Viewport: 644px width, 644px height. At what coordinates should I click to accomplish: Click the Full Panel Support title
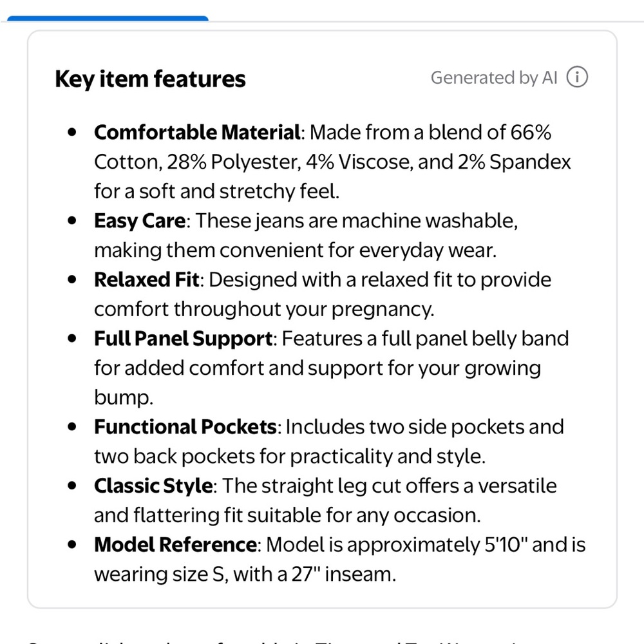183,339
